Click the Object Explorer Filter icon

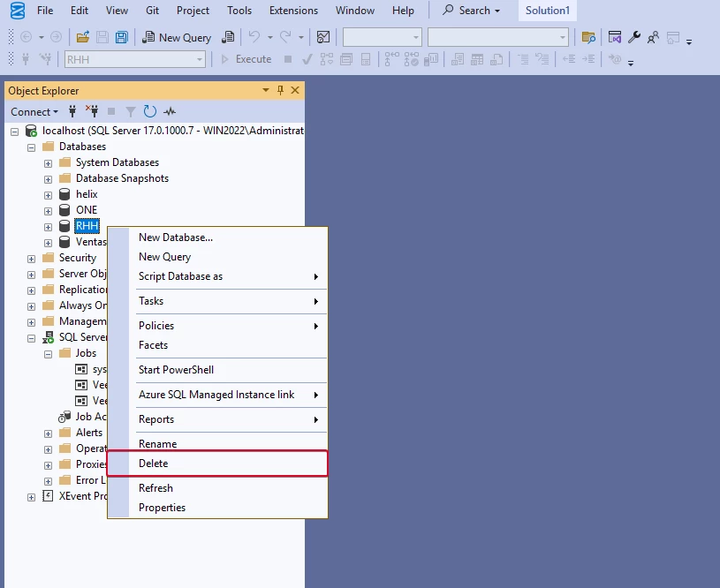coord(131,111)
